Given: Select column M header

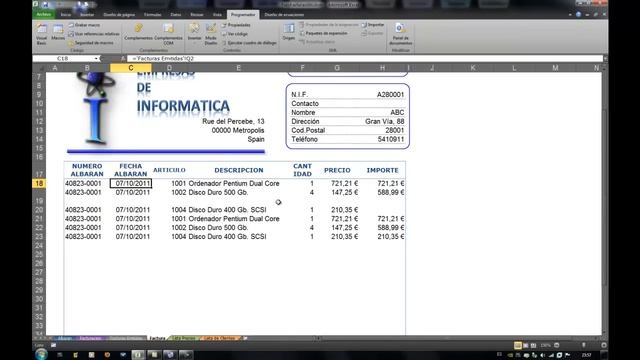Looking at the screenshot, I should pos(555,68).
